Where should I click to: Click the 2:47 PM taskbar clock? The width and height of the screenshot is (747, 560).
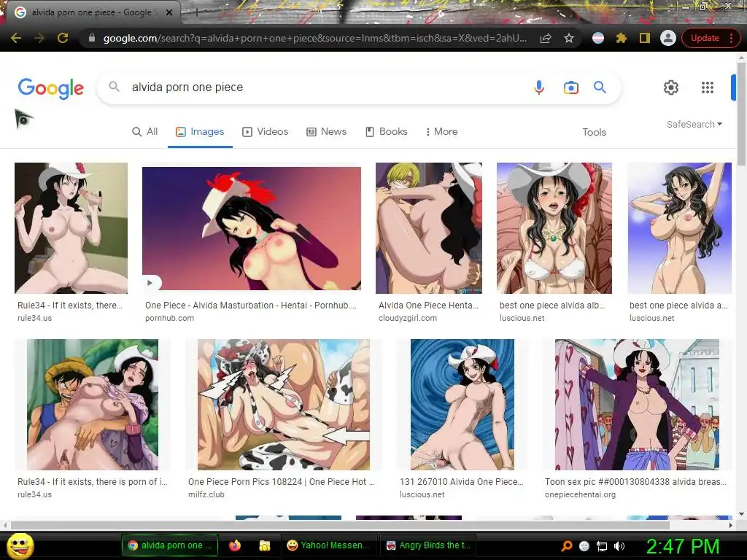click(x=683, y=545)
